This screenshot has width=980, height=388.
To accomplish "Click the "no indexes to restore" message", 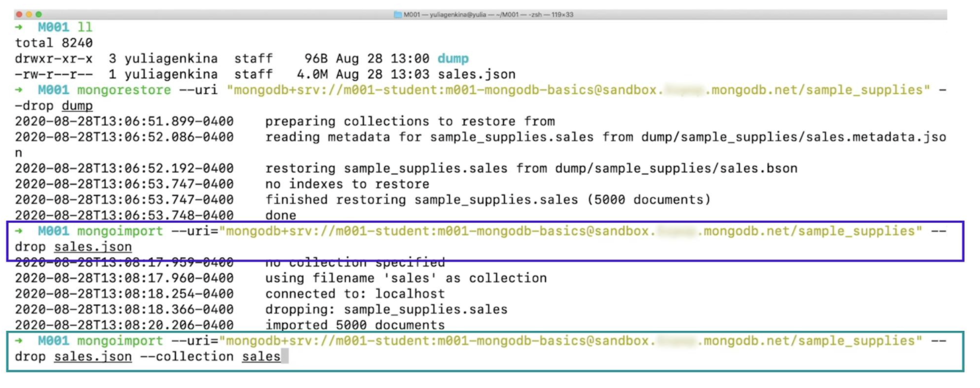I will point(347,184).
